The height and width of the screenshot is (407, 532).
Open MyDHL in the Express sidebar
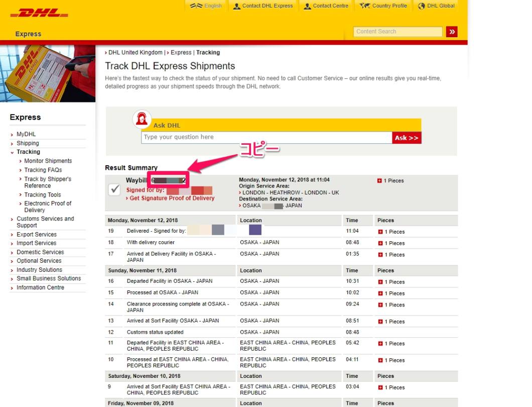[x=26, y=134]
